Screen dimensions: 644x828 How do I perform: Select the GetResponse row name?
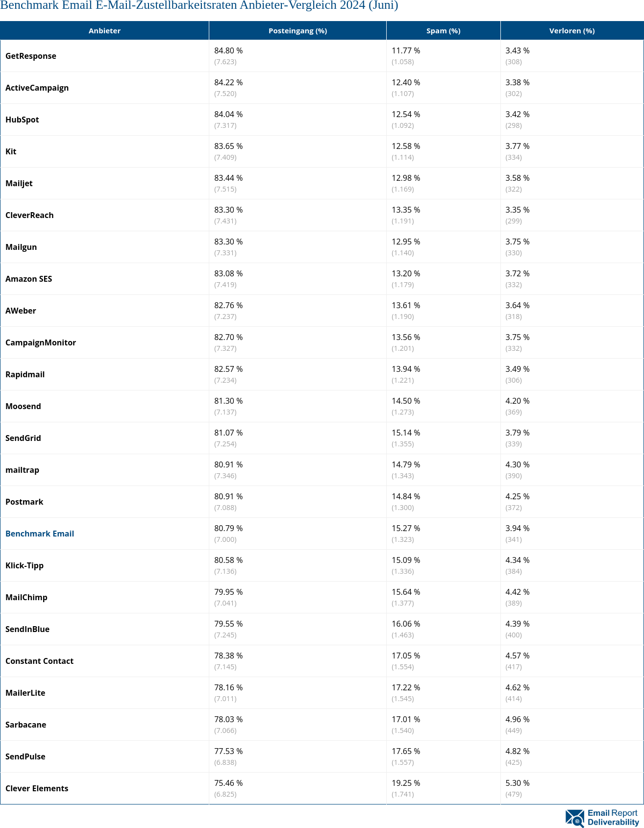pyautogui.click(x=31, y=56)
